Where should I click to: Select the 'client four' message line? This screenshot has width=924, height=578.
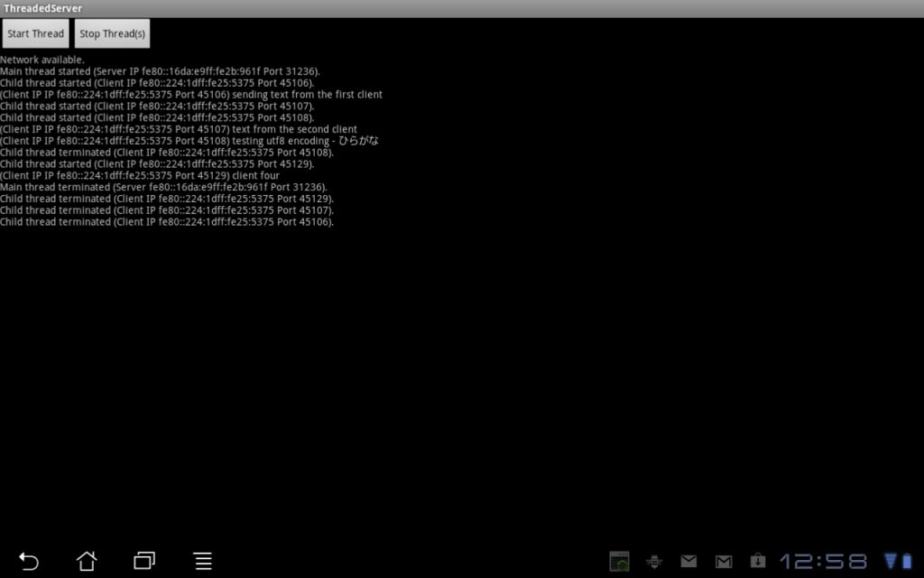[140, 175]
